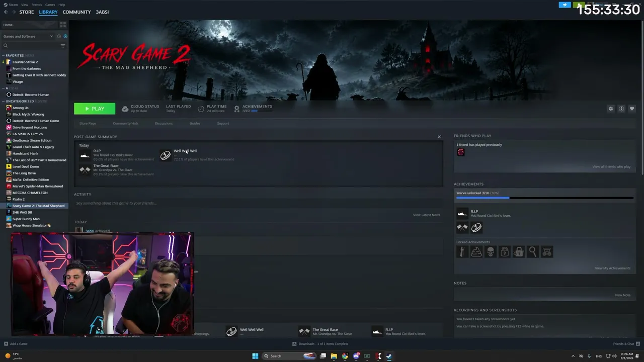The image size is (644, 362).
Task: Select Grand Theft Auto V Legacy
Action: [x=33, y=147]
